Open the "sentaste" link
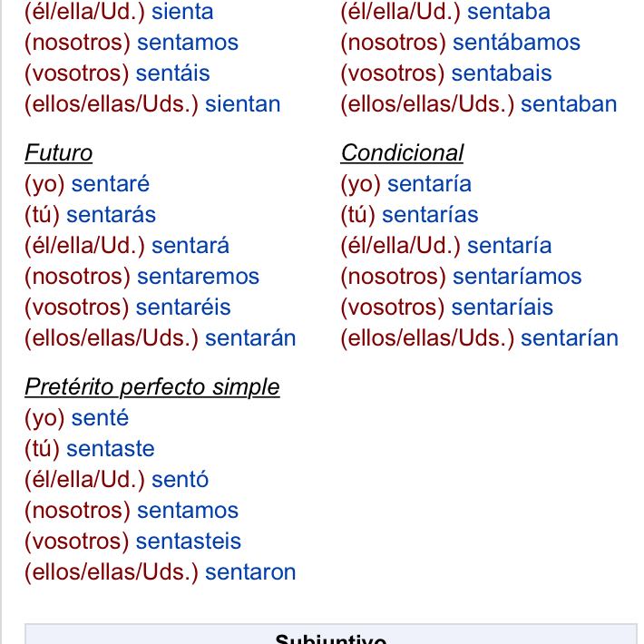 pos(111,449)
